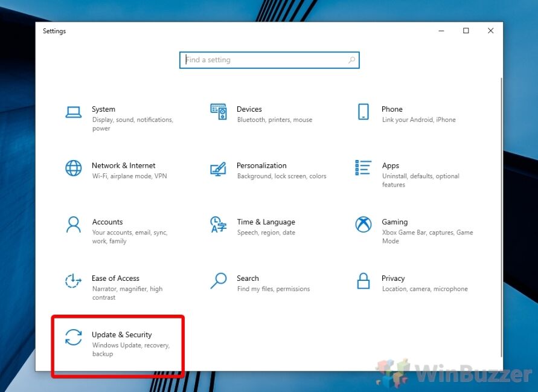Open the Gaming category title
Image resolution: width=538 pixels, height=392 pixels.
(x=394, y=222)
